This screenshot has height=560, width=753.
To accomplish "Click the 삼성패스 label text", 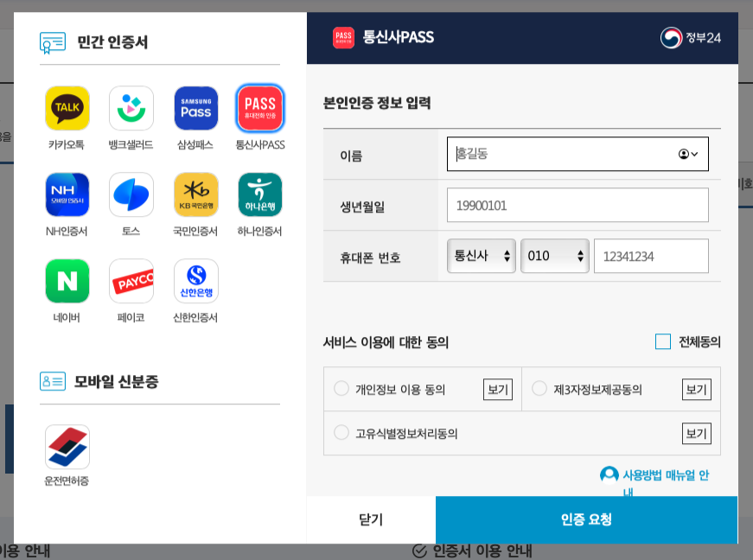I will coord(195,144).
